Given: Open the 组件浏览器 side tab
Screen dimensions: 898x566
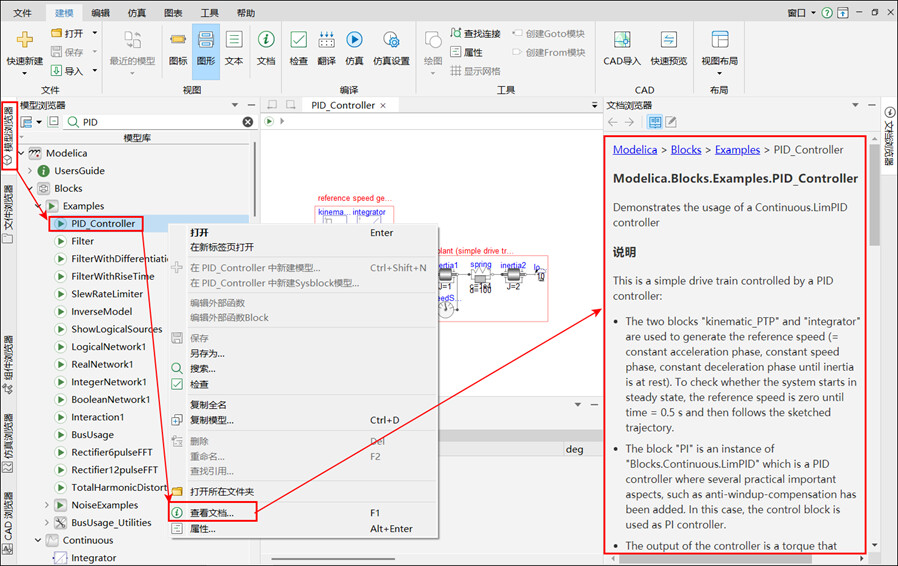Looking at the screenshot, I should click(8, 365).
